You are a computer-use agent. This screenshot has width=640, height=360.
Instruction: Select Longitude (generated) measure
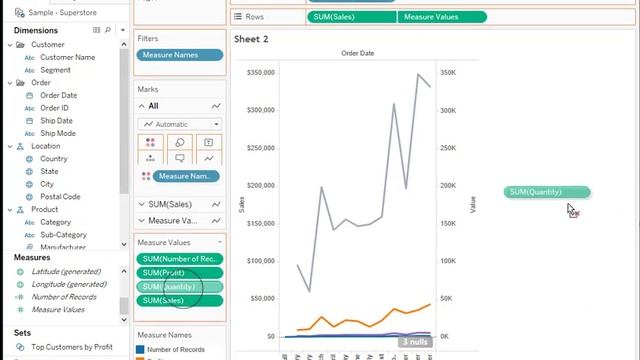69,284
